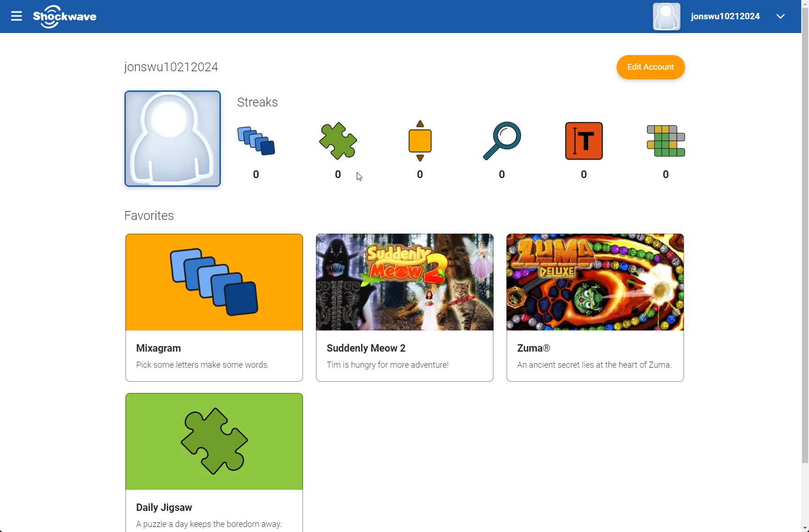Viewport: 809px width, 532px height.
Task: Click the large profile avatar picture
Action: click(173, 139)
